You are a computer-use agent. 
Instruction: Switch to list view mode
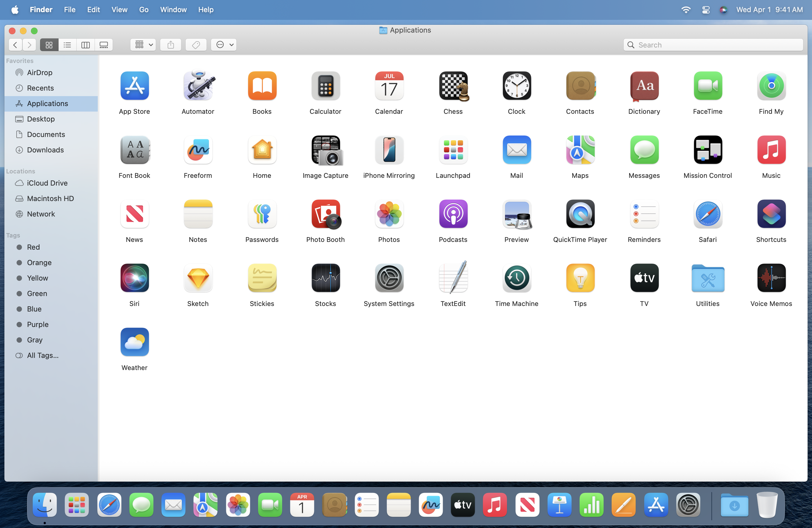coord(67,45)
